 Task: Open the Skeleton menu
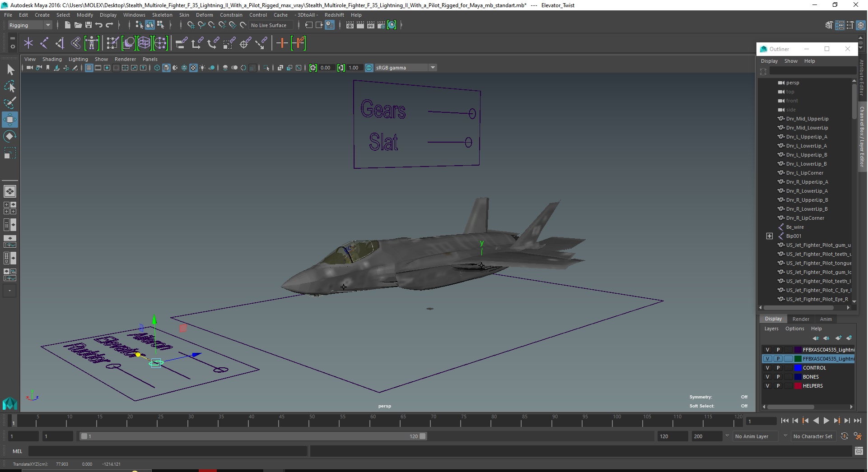click(162, 15)
